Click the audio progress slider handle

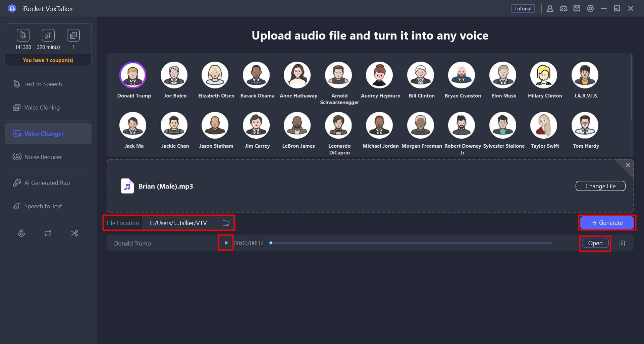pos(271,243)
